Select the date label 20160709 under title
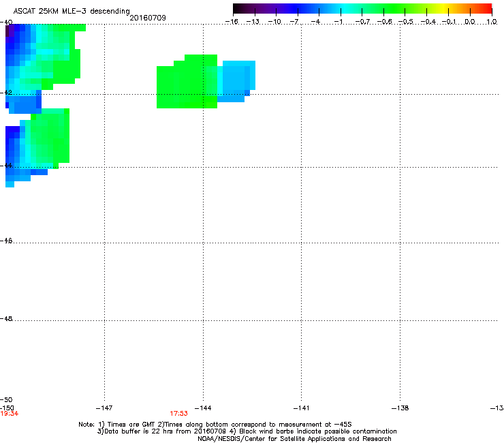 (x=148, y=18)
